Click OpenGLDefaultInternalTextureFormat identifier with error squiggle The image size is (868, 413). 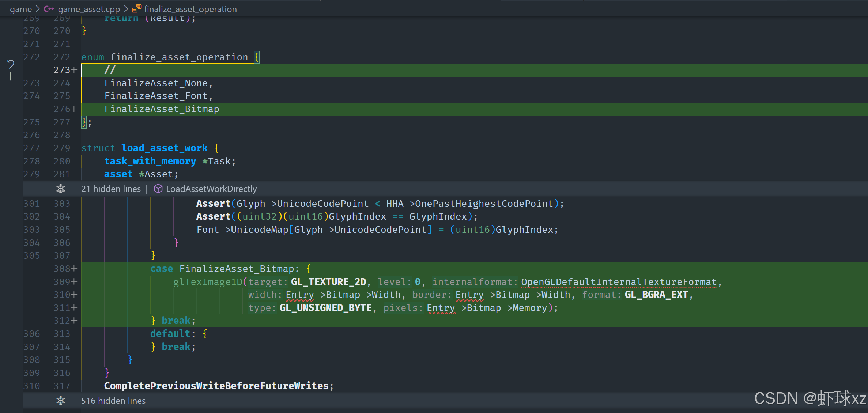point(619,282)
